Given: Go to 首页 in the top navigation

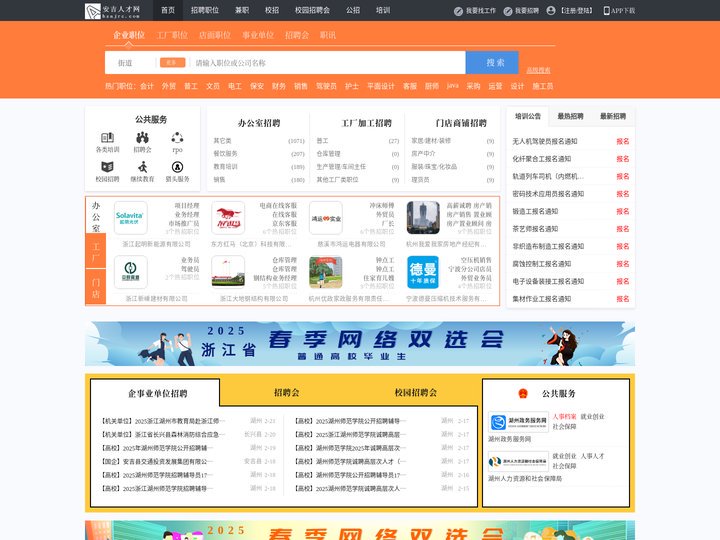Looking at the screenshot, I should pos(168,10).
